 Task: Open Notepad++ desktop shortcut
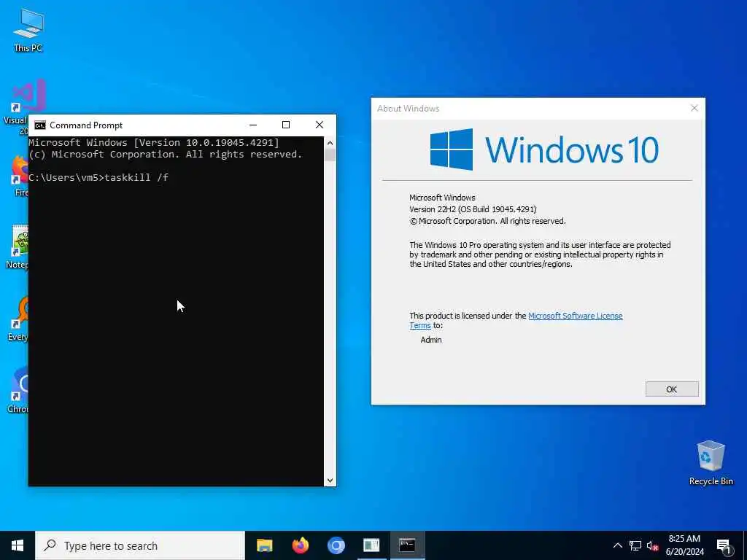click(x=19, y=246)
